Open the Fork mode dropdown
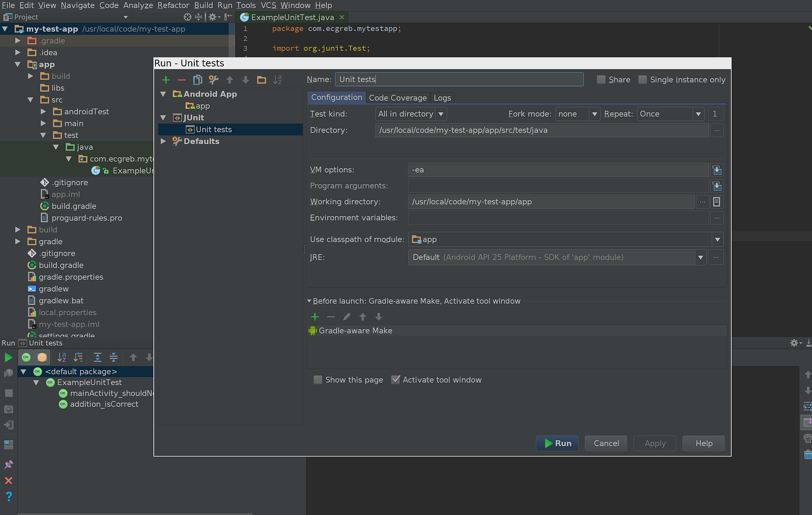The width and height of the screenshot is (812, 515). tap(578, 114)
